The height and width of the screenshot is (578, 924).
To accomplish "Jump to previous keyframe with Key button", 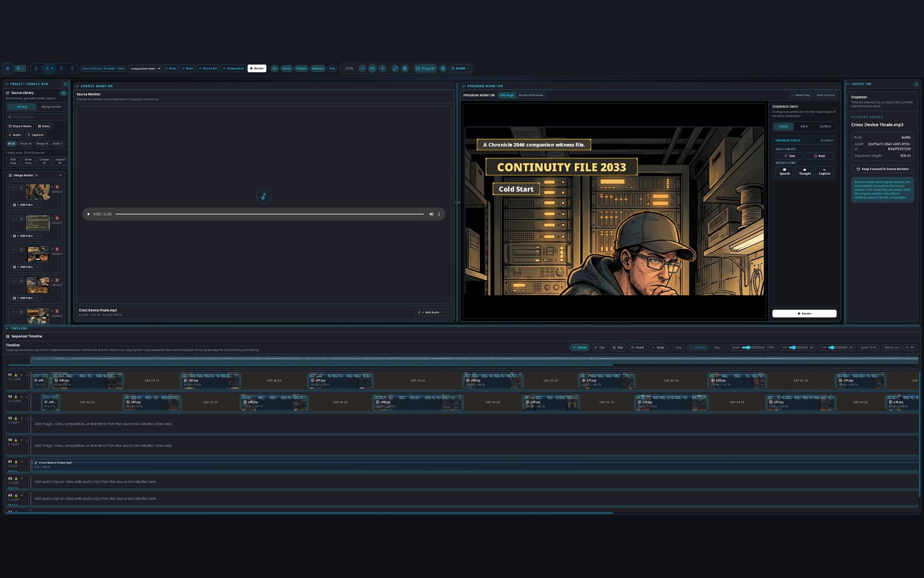I will [x=677, y=348].
